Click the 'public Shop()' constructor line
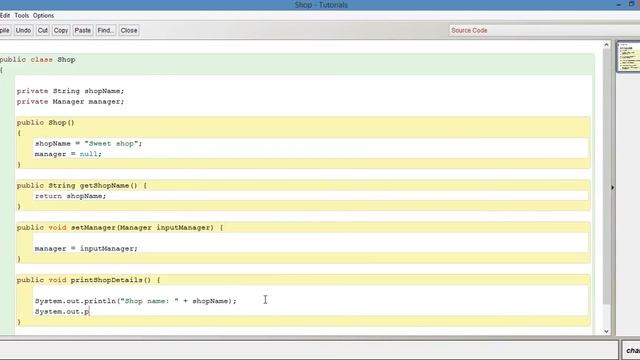 tap(45, 122)
